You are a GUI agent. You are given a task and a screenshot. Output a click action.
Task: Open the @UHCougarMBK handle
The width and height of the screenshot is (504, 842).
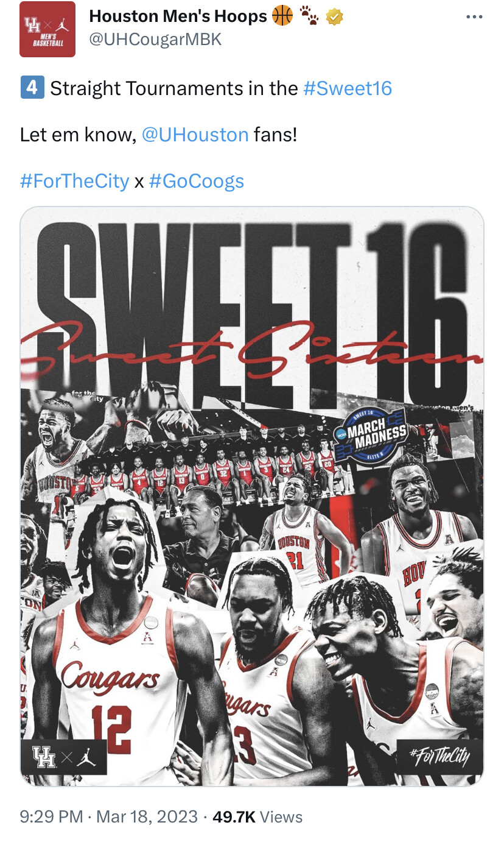click(x=155, y=40)
